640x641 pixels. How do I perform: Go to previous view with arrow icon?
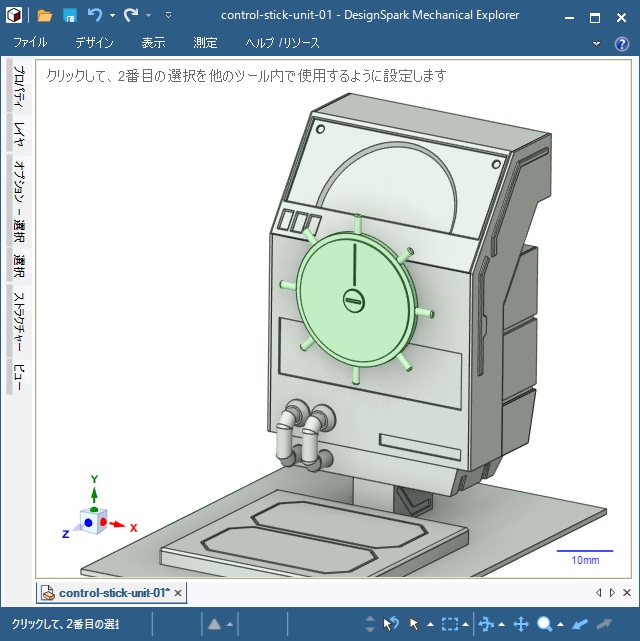pos(580,624)
